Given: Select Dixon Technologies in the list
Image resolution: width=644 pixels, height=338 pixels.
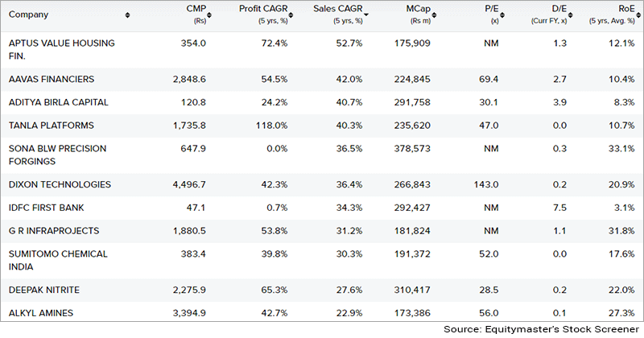Looking at the screenshot, I should [60, 184].
